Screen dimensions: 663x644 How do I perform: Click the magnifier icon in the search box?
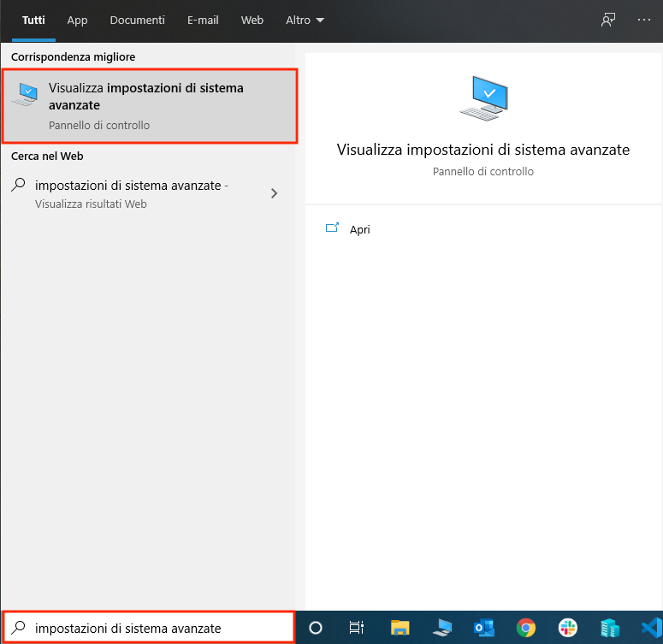18,628
